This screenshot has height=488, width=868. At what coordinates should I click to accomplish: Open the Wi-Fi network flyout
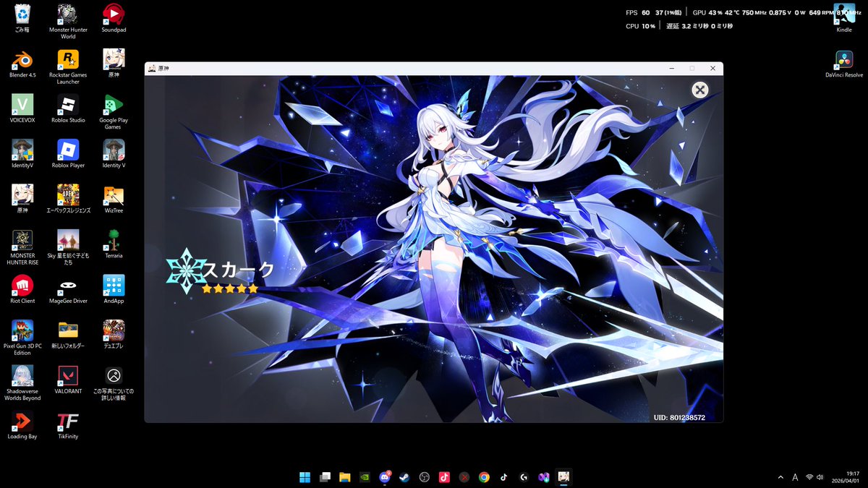tap(809, 477)
